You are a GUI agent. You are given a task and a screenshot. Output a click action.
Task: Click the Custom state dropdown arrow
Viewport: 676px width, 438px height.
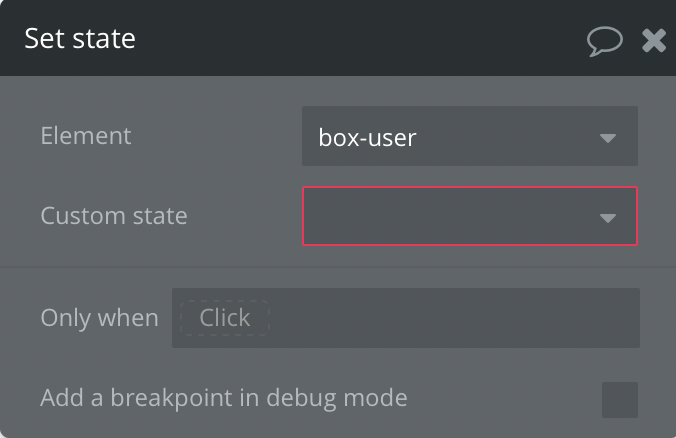608,218
